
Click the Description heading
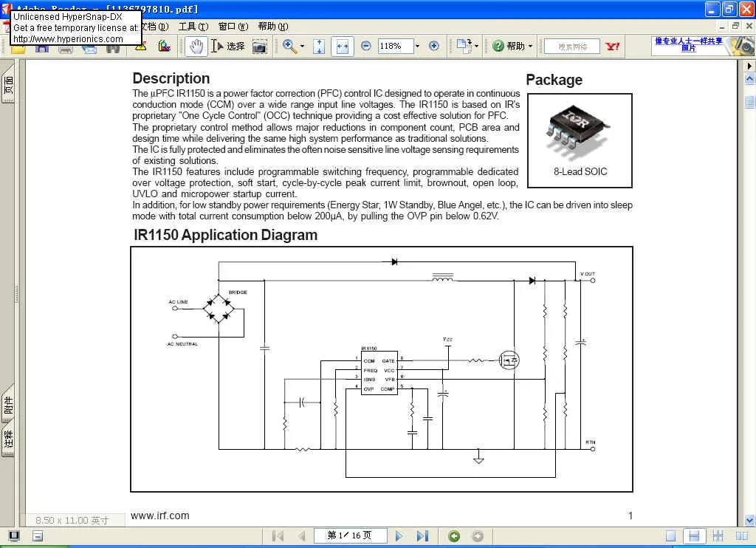tap(171, 78)
